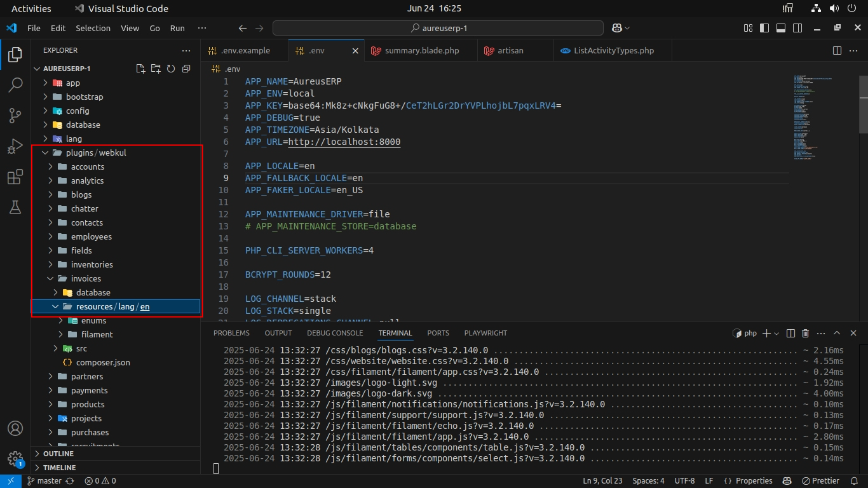The image size is (868, 488).
Task: Expand the OUTLINE section
Action: [x=117, y=454]
